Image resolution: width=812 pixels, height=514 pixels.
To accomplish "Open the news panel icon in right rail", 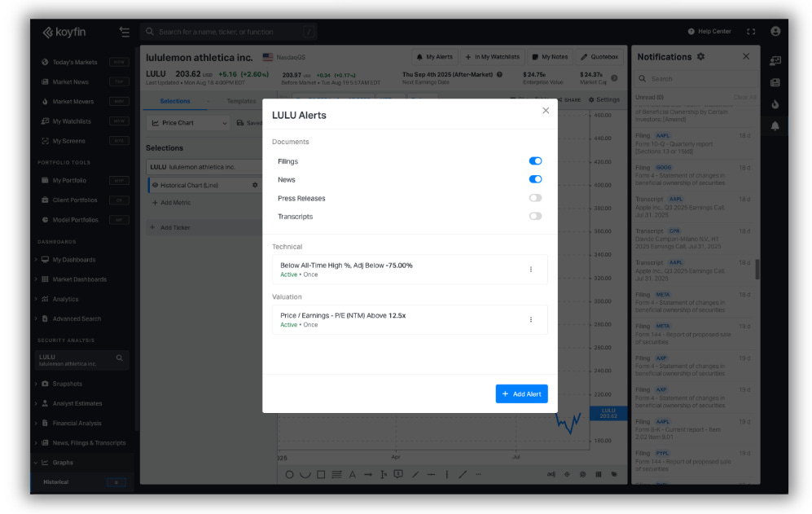I will (x=775, y=82).
